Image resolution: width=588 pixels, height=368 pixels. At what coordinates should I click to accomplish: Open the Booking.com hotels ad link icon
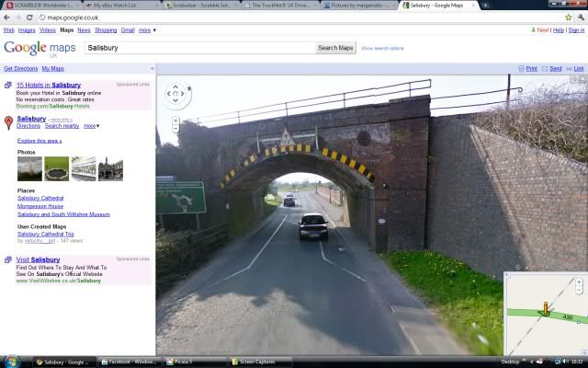(8, 86)
